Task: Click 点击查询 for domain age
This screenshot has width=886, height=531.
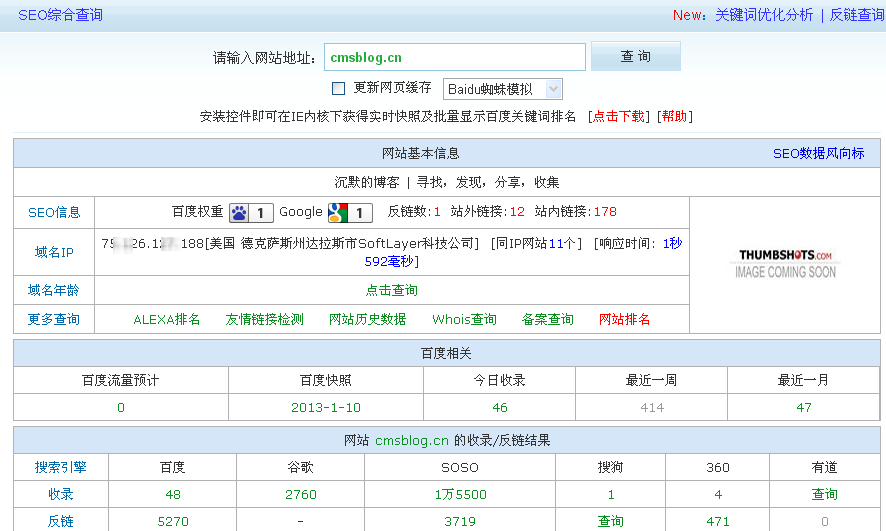Action: (x=392, y=290)
